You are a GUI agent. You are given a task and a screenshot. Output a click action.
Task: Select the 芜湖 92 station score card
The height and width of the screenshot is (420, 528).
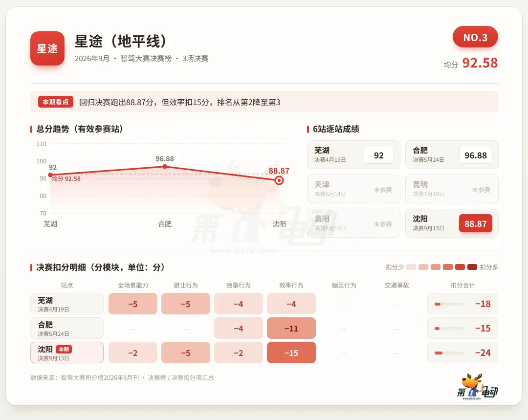tap(353, 155)
